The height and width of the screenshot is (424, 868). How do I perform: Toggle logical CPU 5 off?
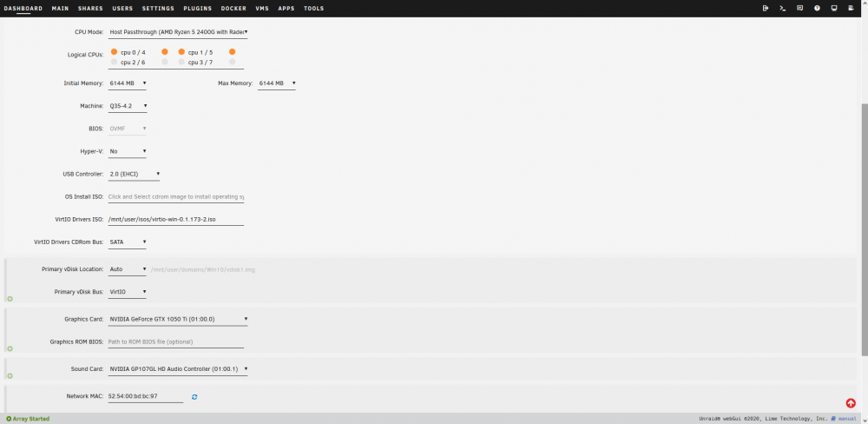pyautogui.click(x=233, y=51)
